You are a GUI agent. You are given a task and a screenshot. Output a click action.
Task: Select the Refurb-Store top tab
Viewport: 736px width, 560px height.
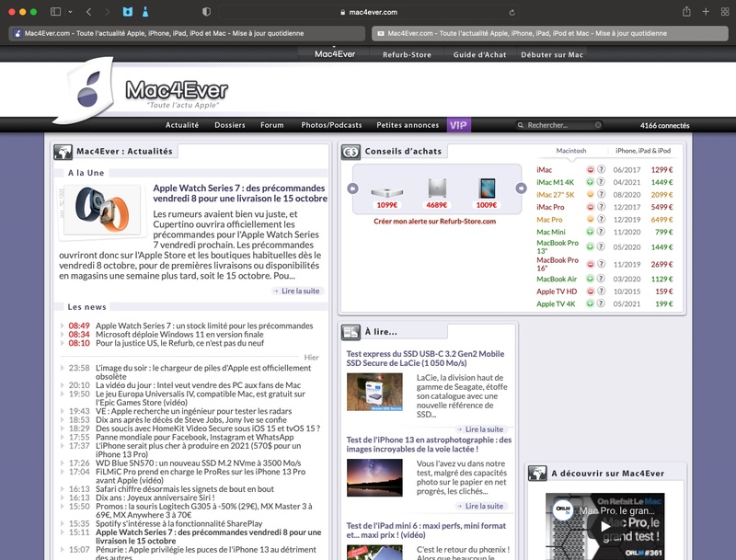407,54
